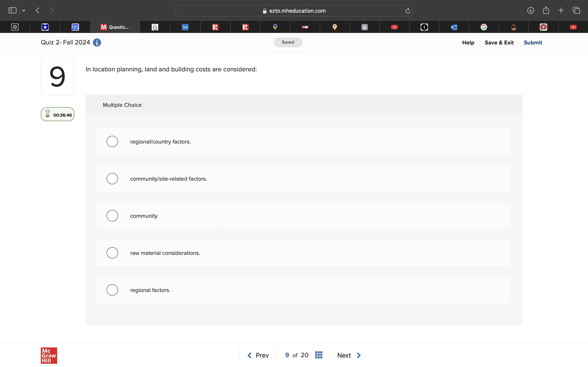Click the Safari sidebar toggle icon
This screenshot has height=367, width=588.
(x=12, y=10)
